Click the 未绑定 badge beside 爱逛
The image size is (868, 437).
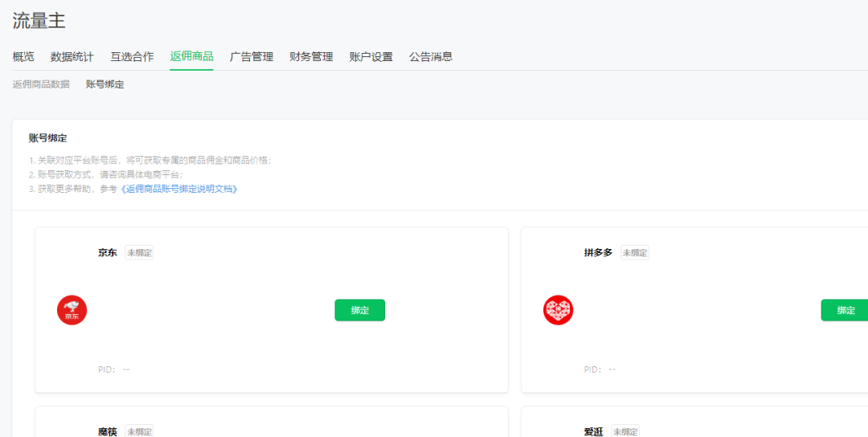point(625,431)
